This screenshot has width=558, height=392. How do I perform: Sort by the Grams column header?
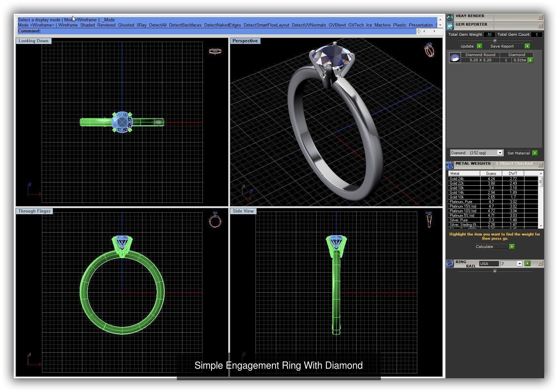pos(491,174)
